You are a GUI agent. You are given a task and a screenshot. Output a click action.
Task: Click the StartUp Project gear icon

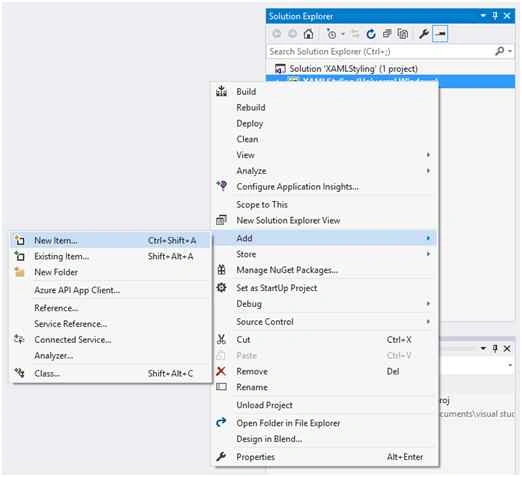pyautogui.click(x=221, y=287)
